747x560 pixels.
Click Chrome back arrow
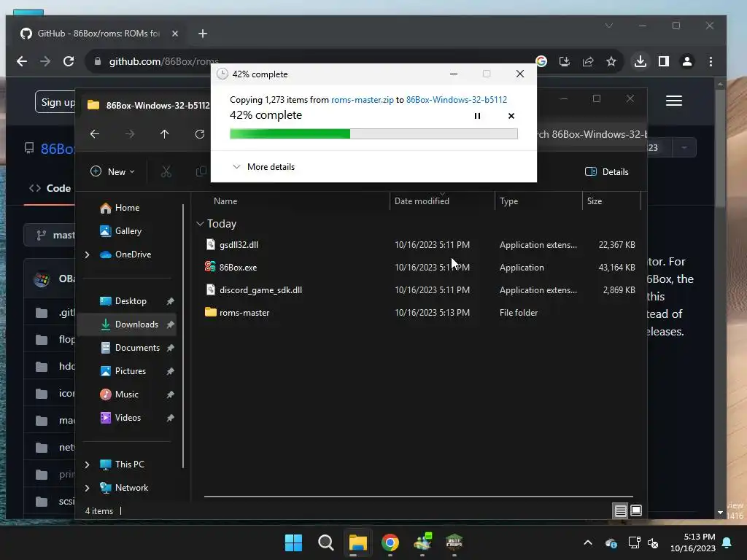22,61
